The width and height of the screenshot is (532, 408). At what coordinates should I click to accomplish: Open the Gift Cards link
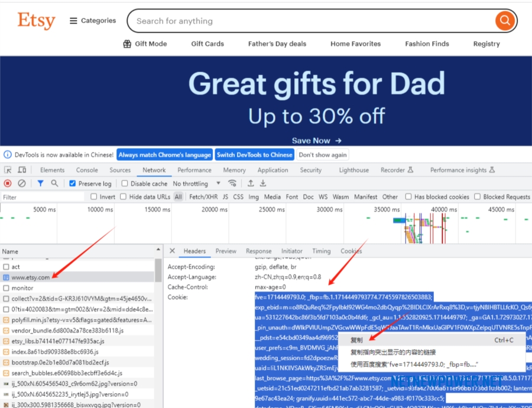207,44
